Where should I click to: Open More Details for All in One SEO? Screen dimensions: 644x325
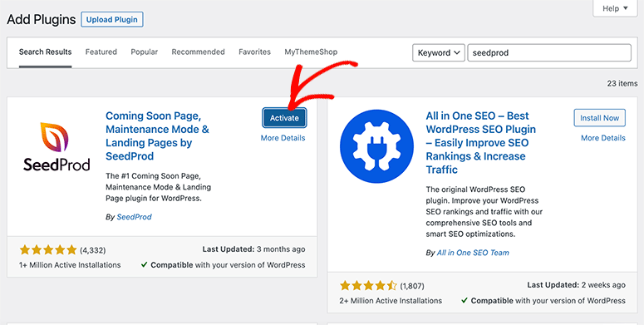point(603,138)
